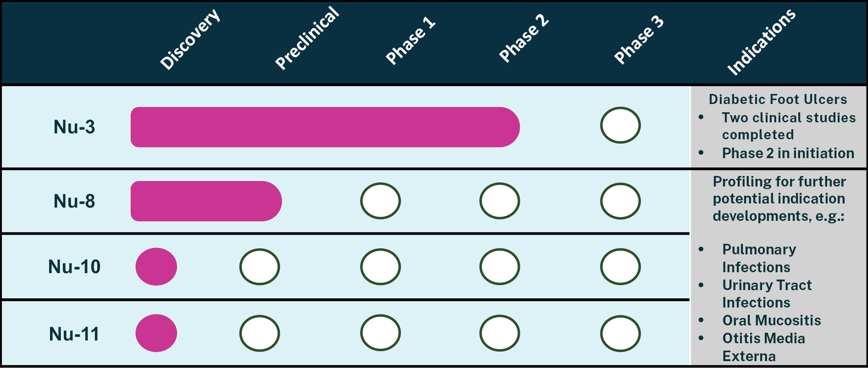
Task: Click the Preclinical column header
Action: (307, 38)
